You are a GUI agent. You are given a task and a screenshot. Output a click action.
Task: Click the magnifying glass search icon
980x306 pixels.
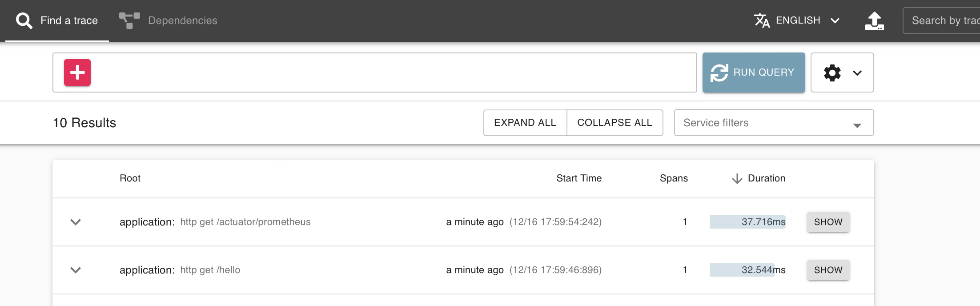click(x=24, y=20)
